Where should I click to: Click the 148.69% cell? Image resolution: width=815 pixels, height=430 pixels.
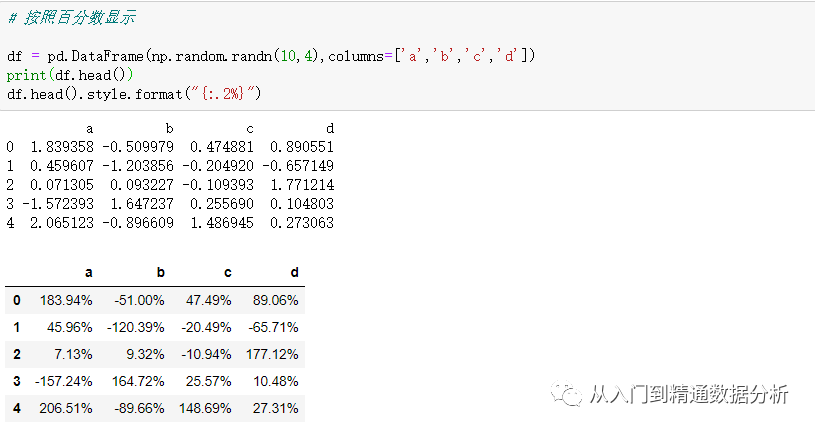[x=204, y=408]
